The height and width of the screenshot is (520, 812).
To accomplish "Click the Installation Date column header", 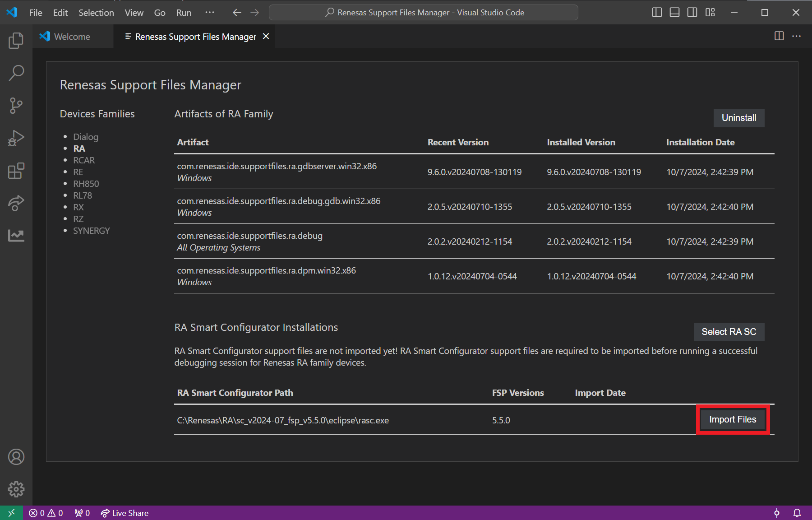I will coord(701,142).
